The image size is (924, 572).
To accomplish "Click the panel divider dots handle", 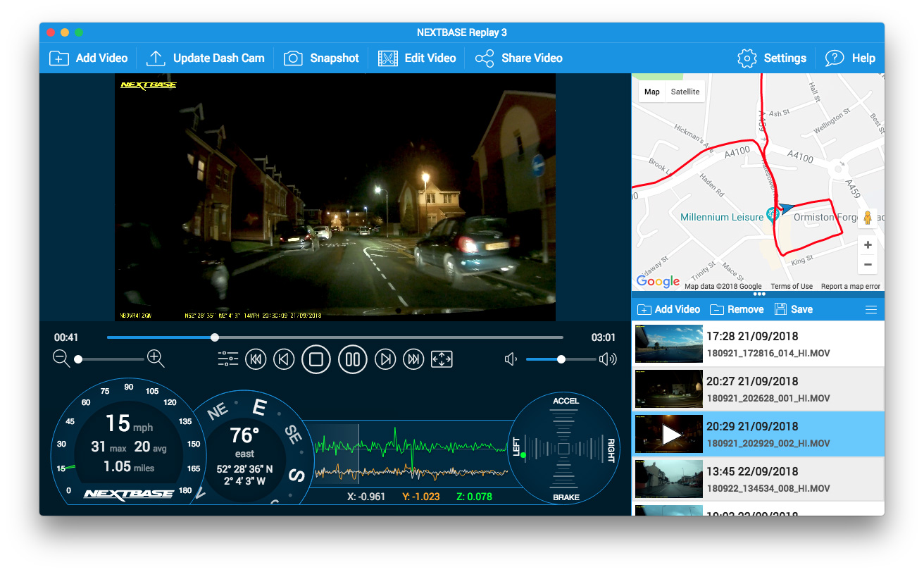I will [x=758, y=294].
